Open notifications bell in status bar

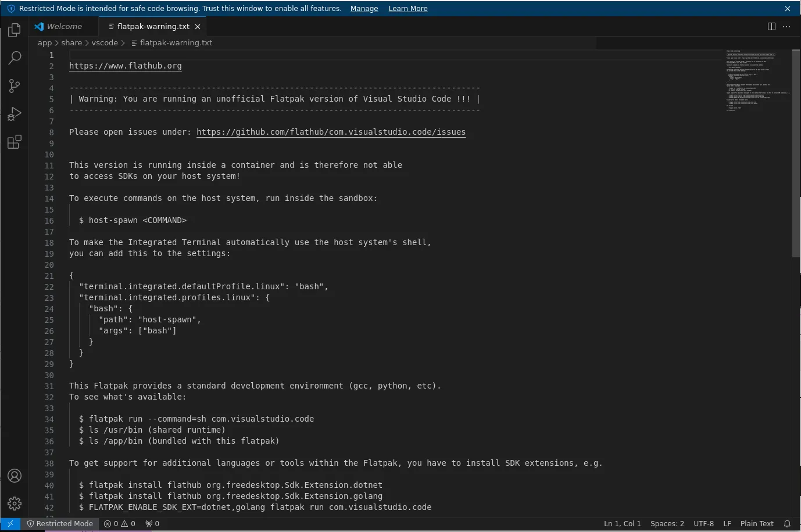(x=788, y=523)
